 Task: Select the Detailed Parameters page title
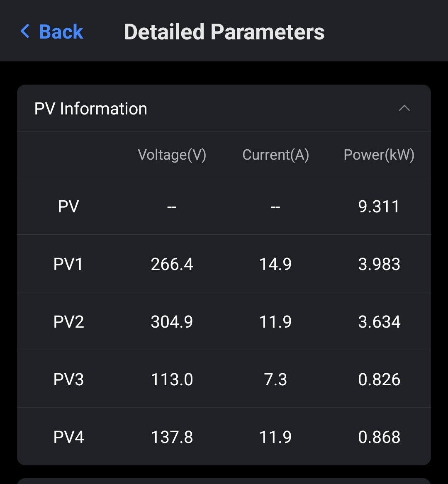[x=224, y=32]
